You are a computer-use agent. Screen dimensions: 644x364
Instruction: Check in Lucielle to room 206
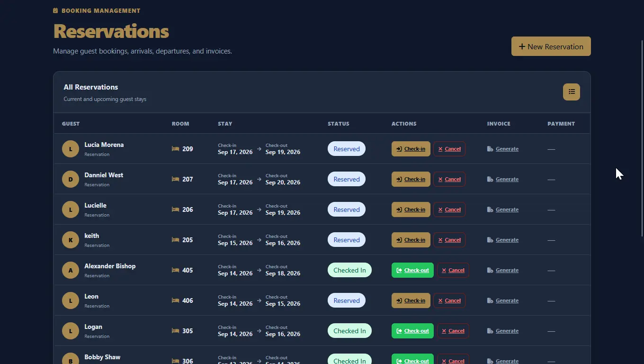[411, 209]
